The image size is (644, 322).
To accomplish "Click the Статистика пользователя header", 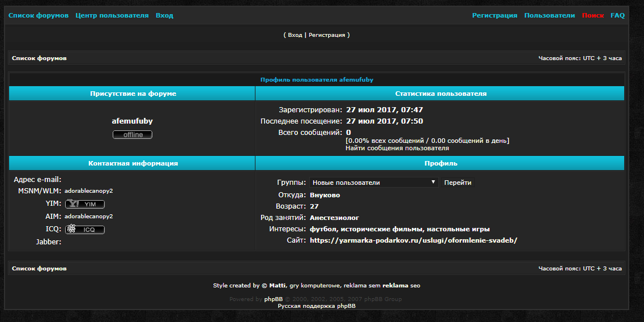I will coord(441,94).
